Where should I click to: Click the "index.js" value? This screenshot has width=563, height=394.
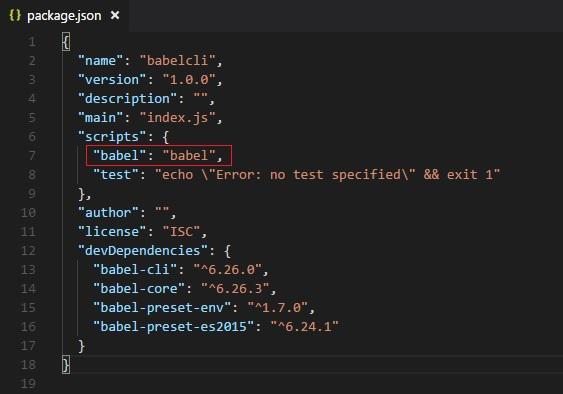[177, 117]
